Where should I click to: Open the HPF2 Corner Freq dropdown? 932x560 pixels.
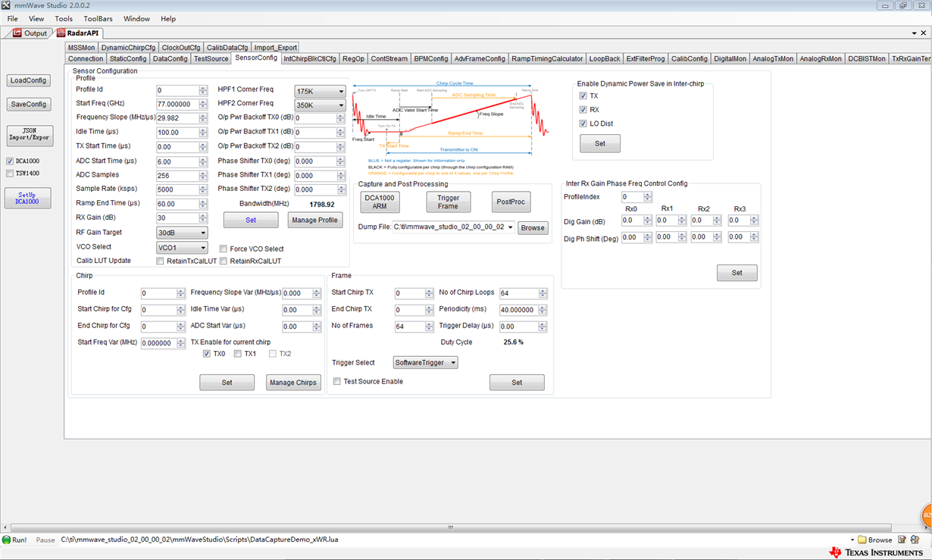(320, 105)
